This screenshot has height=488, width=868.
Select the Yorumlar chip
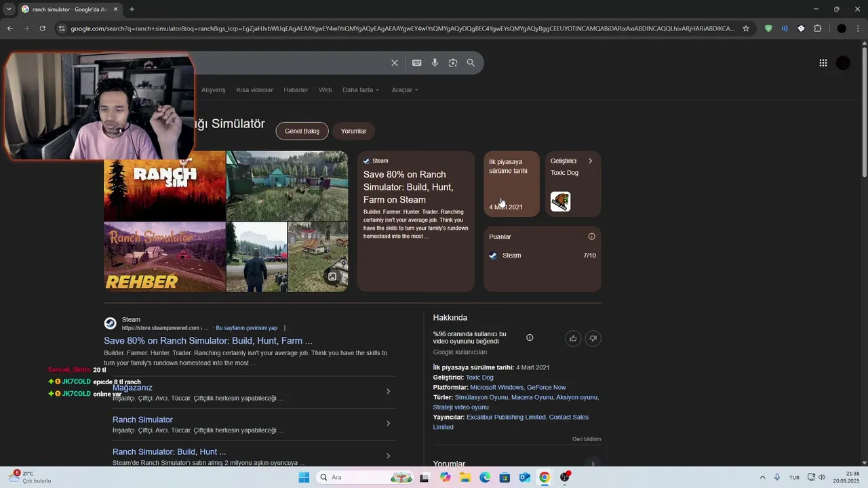[x=353, y=131]
